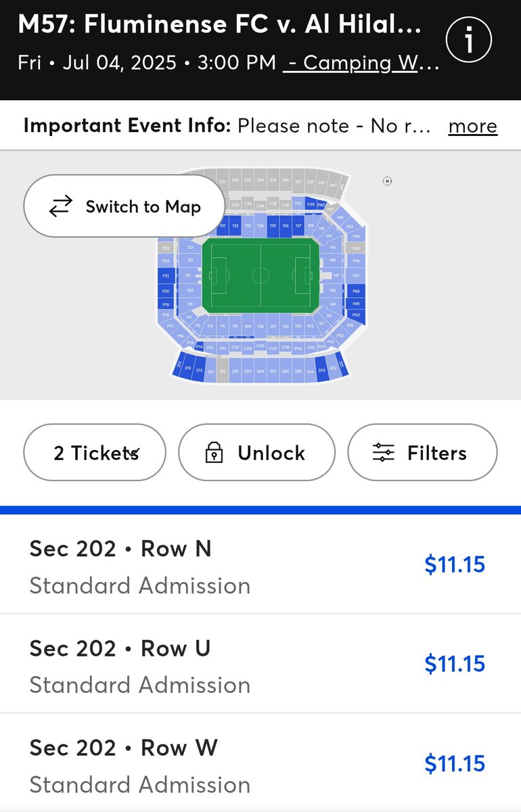Select section 214 on the seat map
521x812 pixels.
pos(187,368)
